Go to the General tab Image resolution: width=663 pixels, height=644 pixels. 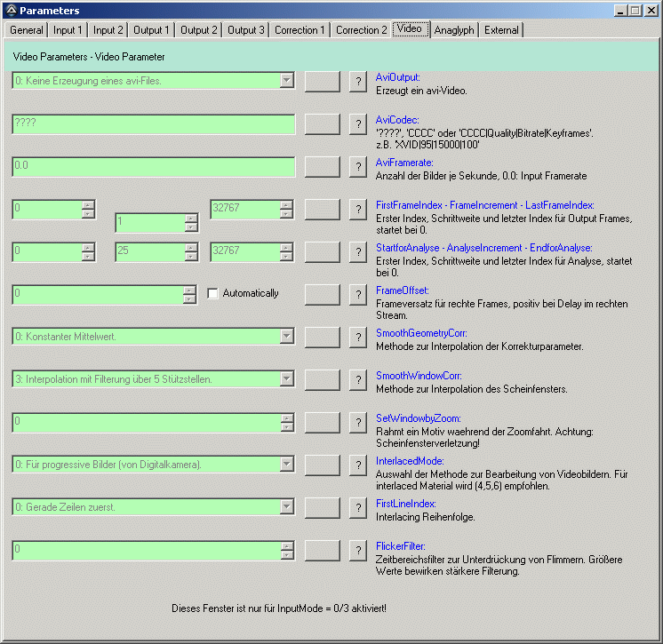[x=27, y=30]
